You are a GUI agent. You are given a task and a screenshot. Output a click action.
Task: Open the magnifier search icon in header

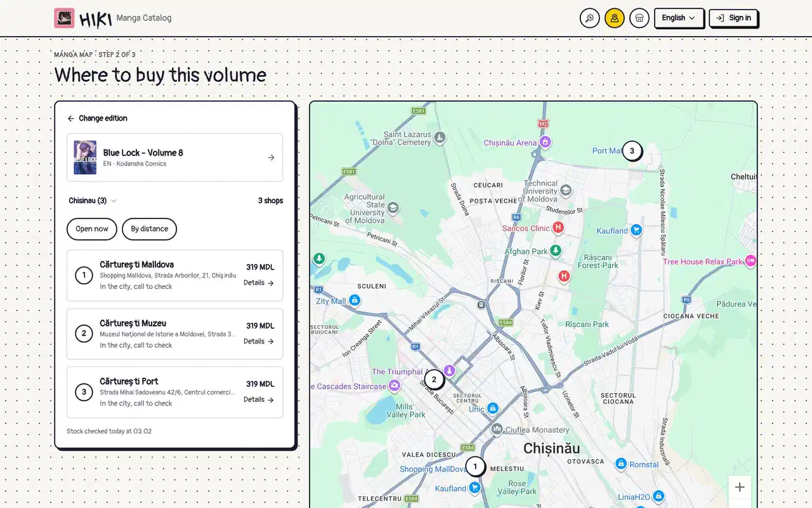[589, 18]
